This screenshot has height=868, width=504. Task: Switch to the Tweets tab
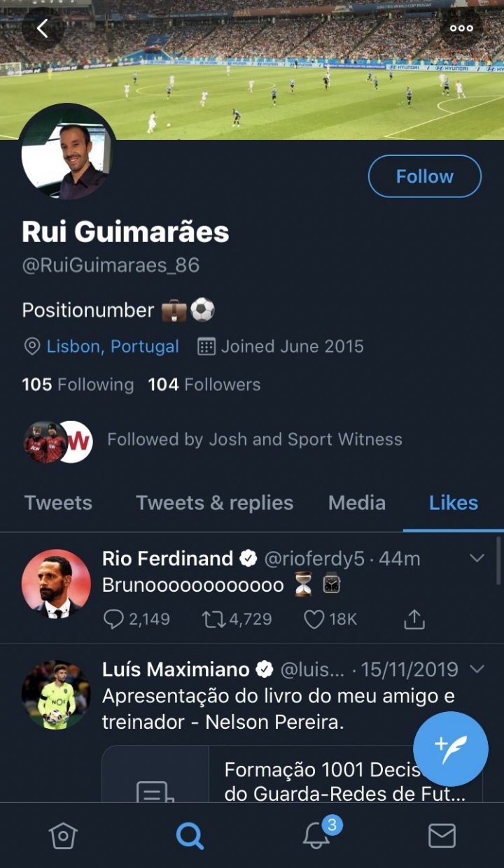58,503
